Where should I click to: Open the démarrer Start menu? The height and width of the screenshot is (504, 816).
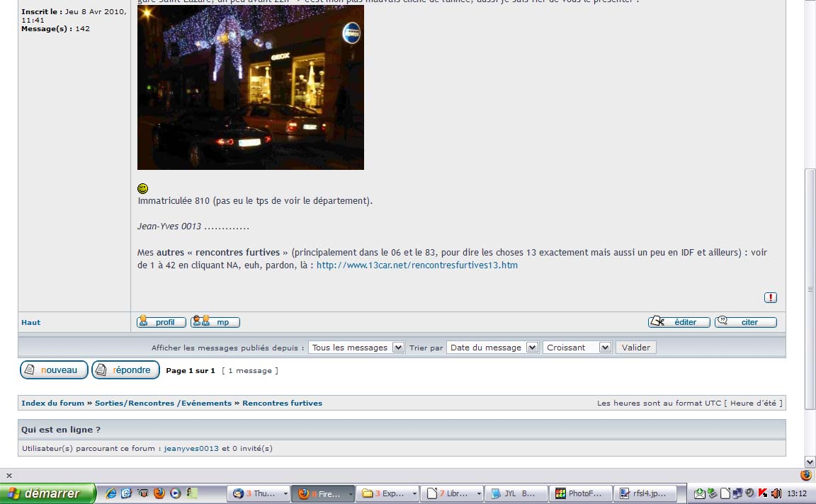coord(48,493)
